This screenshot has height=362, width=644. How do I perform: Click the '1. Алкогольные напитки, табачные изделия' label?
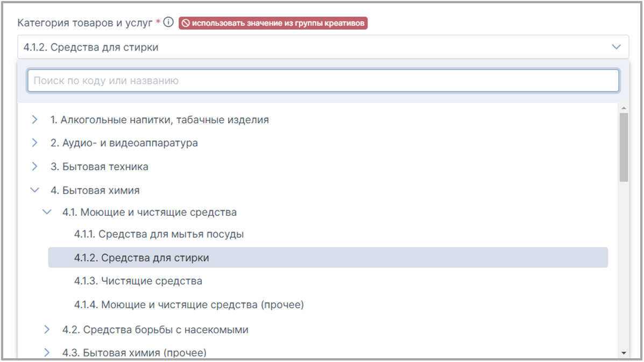[x=160, y=120]
